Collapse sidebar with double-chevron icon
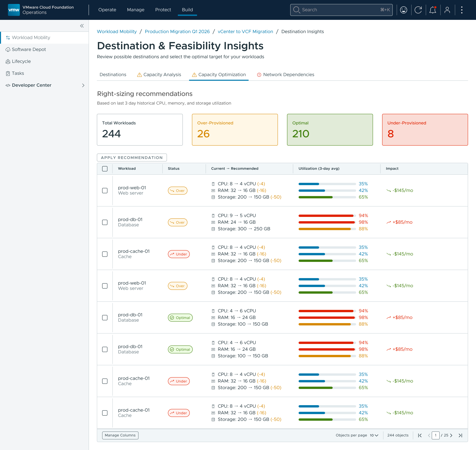 pos(82,26)
